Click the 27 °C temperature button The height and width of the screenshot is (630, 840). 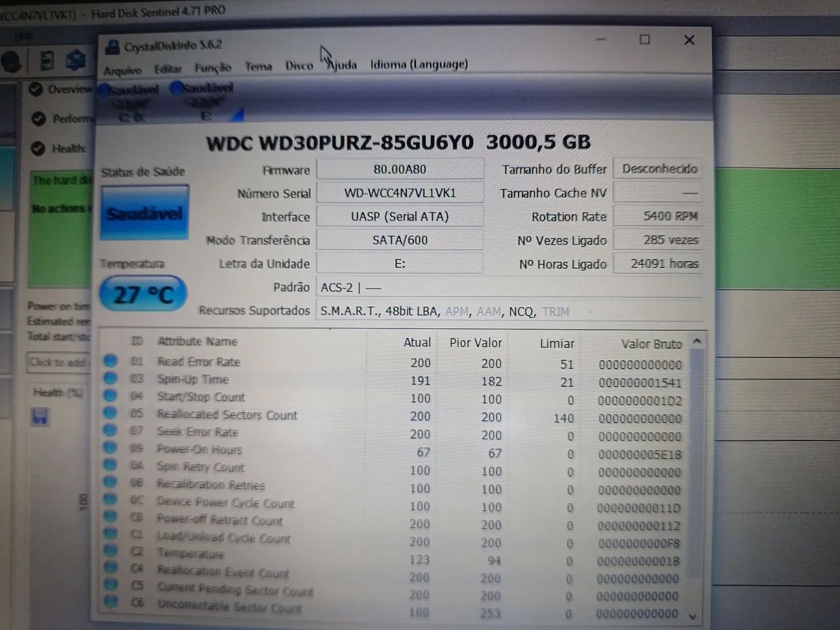[143, 294]
